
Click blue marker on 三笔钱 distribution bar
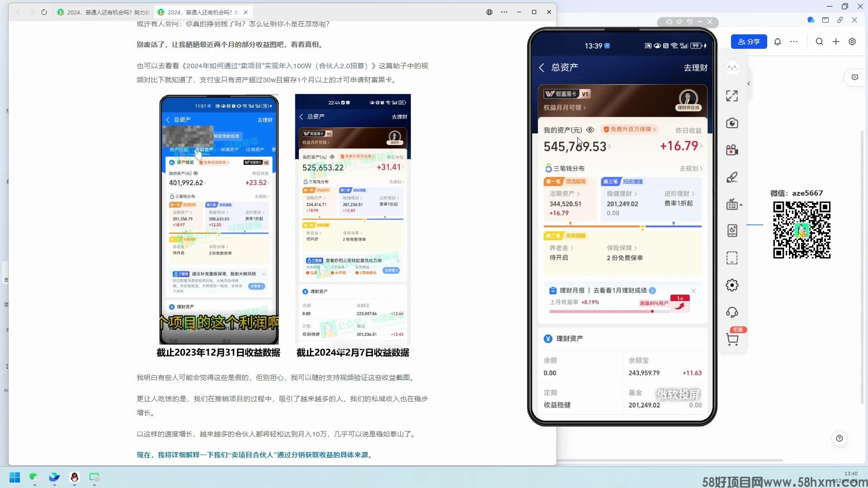coord(674,224)
